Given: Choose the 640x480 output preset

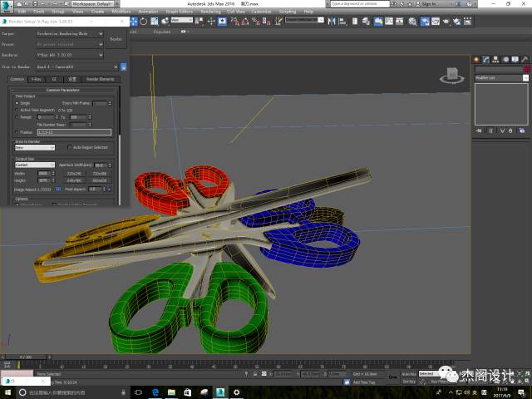Looking at the screenshot, I should [x=74, y=180].
